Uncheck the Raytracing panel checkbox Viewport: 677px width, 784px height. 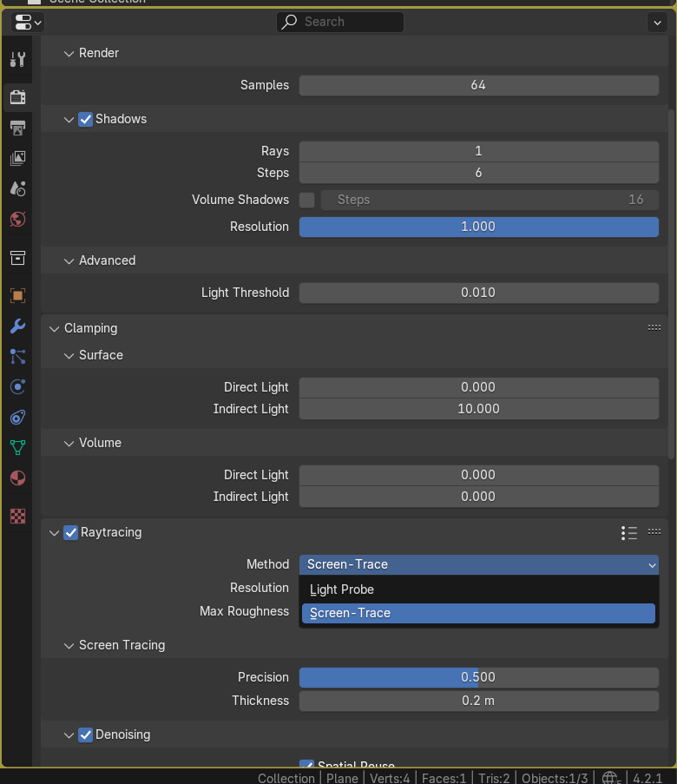pyautogui.click(x=71, y=532)
